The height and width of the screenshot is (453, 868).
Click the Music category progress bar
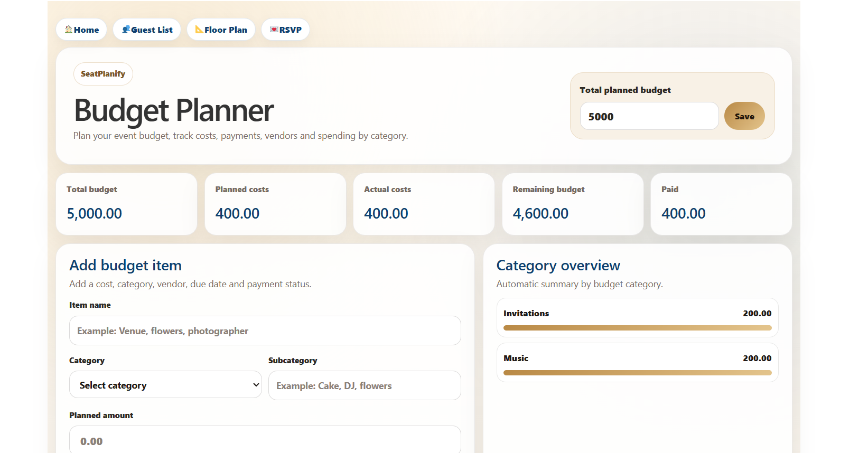[638, 373]
